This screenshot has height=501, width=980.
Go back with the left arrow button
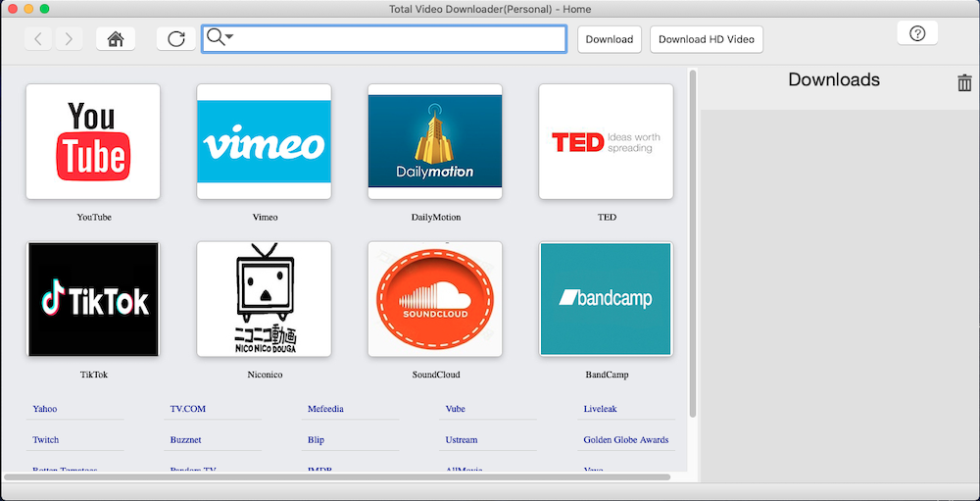click(x=38, y=39)
